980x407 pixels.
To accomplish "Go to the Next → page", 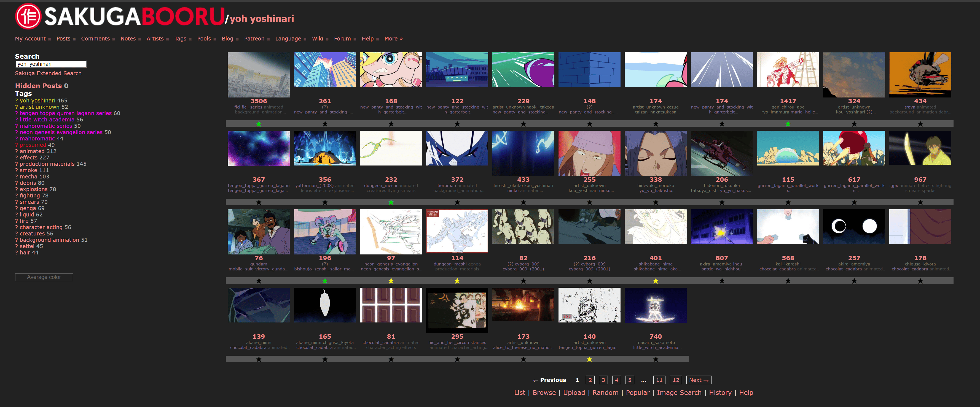I will coord(699,380).
